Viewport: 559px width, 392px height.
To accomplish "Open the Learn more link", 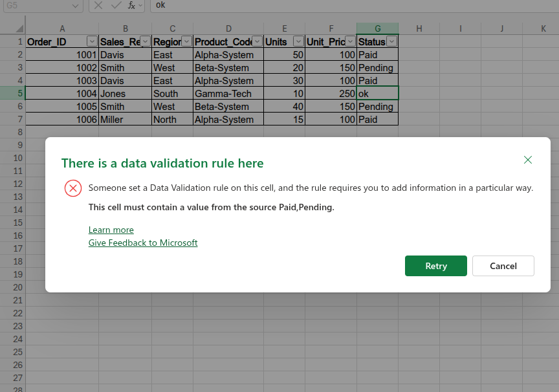I will (x=111, y=230).
